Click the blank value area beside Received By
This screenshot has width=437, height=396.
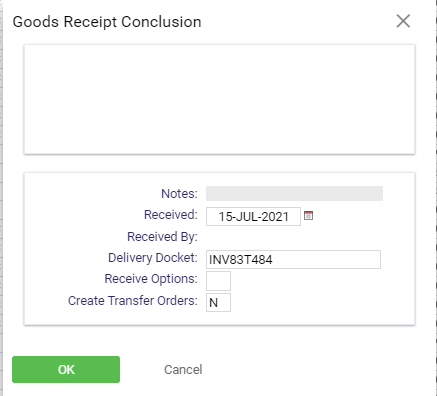pos(293,237)
